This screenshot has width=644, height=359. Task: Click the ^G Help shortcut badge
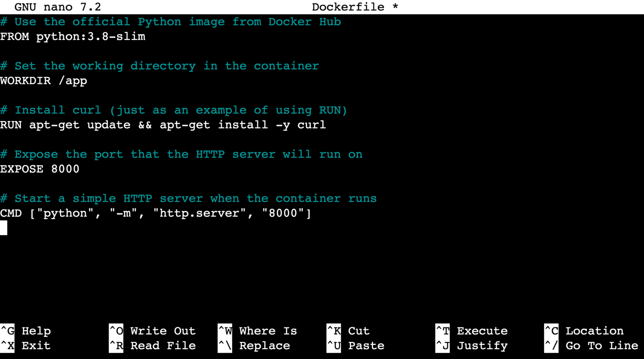click(x=7, y=331)
